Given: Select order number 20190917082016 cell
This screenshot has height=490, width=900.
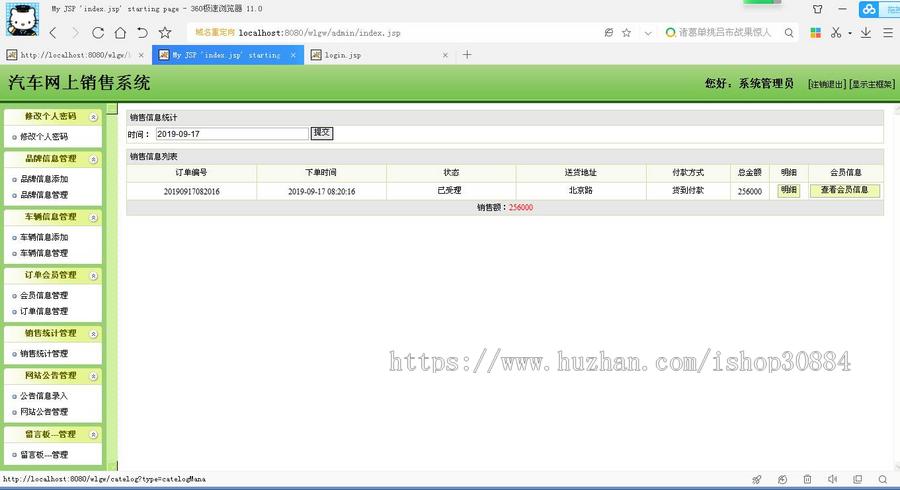Looking at the screenshot, I should click(x=192, y=192).
